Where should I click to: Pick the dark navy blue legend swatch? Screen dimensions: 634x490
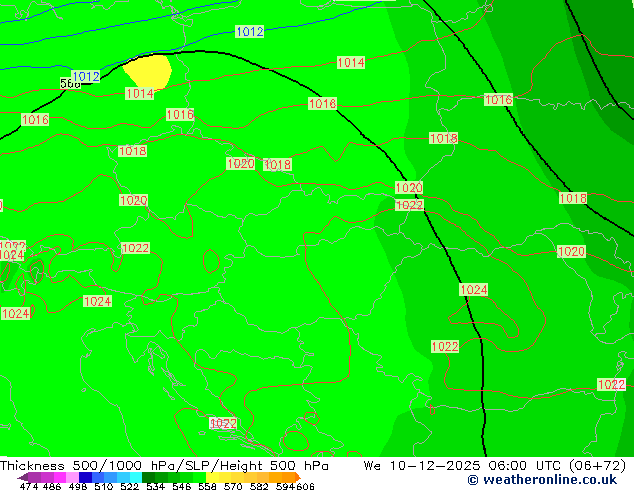pos(85,477)
